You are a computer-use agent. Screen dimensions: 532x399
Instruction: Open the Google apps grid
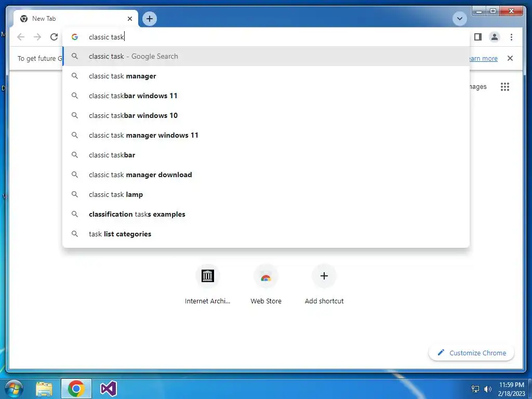tap(504, 87)
